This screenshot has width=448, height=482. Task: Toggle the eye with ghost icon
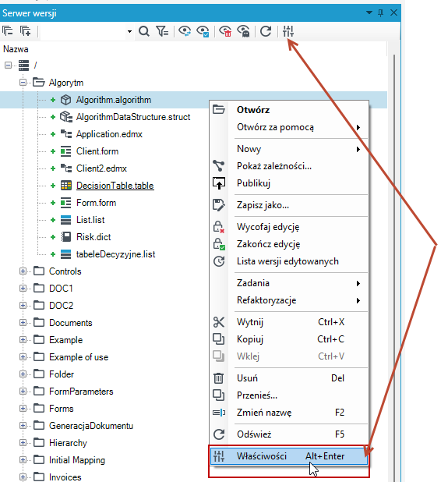(x=244, y=31)
